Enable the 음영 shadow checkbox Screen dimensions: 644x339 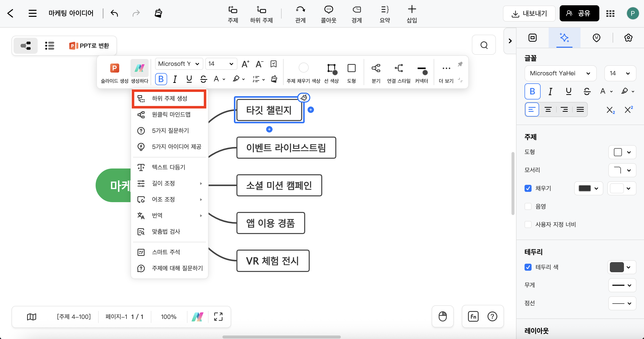[528, 206]
